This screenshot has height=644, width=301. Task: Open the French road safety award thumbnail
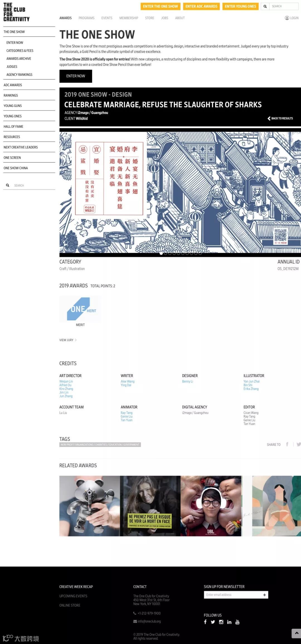pos(150,506)
